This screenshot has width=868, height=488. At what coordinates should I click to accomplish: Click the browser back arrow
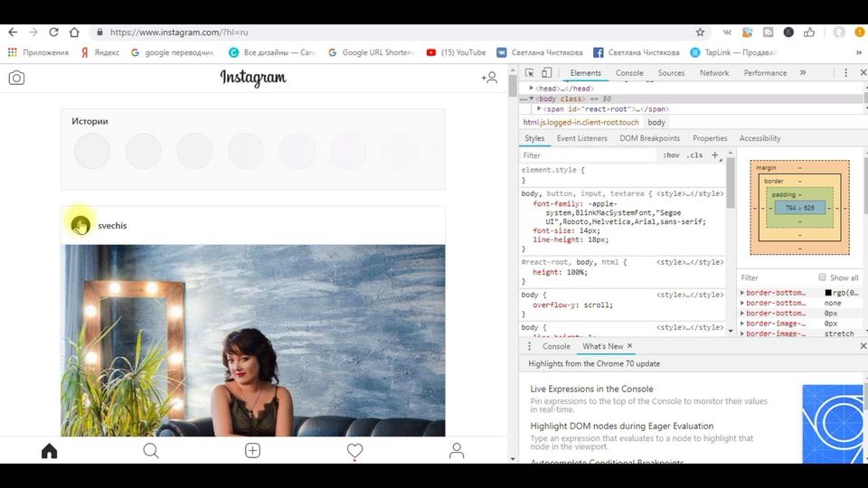(x=13, y=33)
